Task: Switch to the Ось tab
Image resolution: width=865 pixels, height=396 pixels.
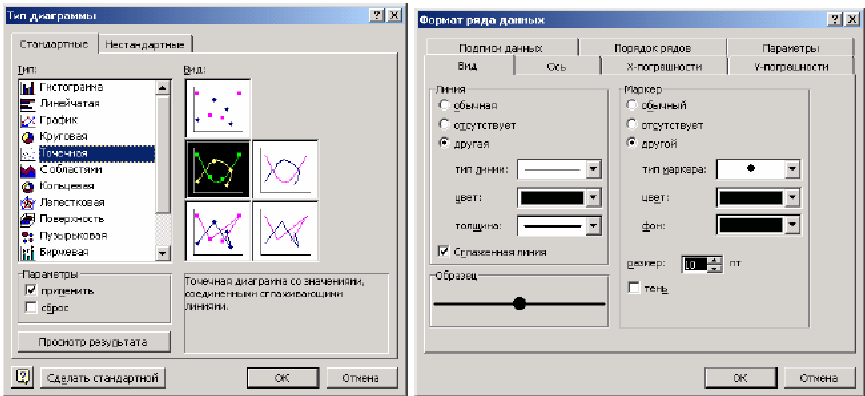Action: 556,67
